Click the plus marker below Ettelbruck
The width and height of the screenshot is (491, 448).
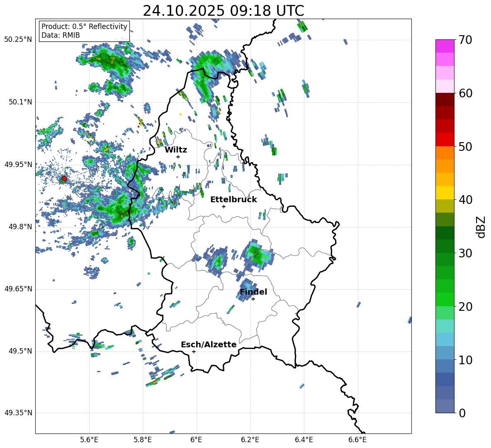coord(224,206)
